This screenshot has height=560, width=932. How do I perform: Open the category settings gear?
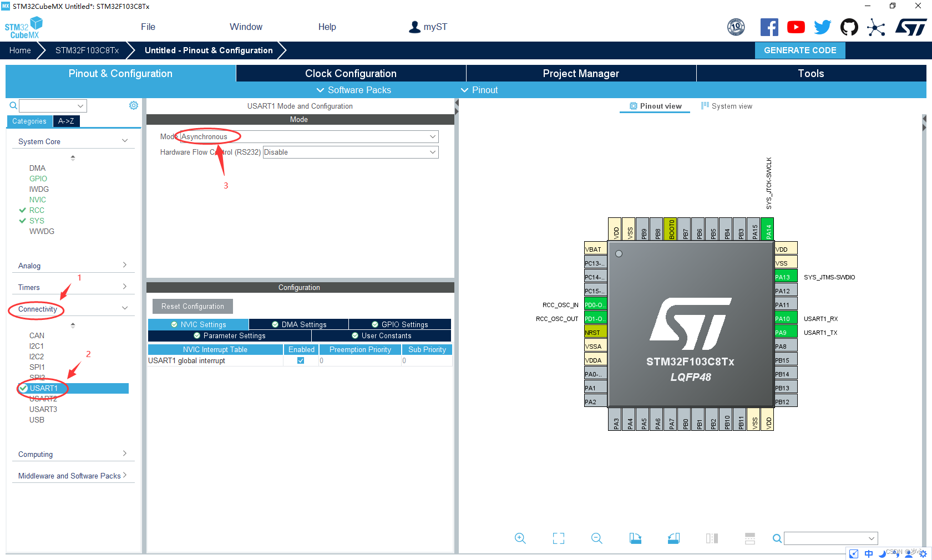[134, 105]
